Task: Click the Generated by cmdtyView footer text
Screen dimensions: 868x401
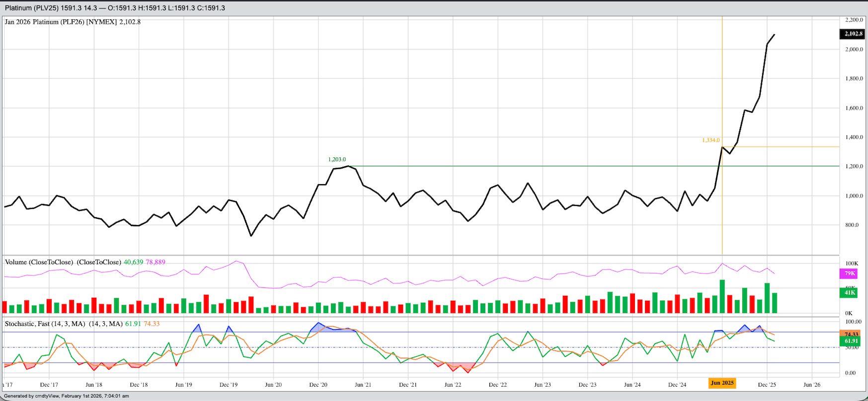Action: tap(67, 396)
